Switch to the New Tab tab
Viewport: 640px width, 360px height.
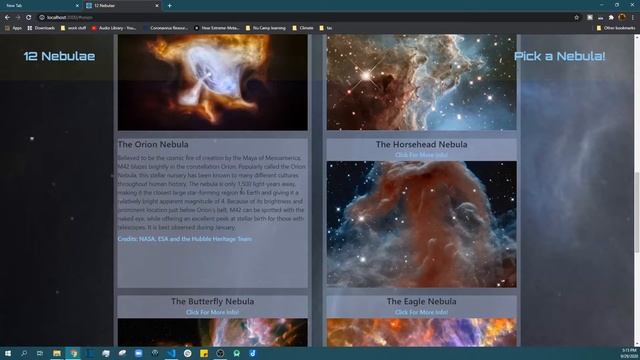click(40, 6)
